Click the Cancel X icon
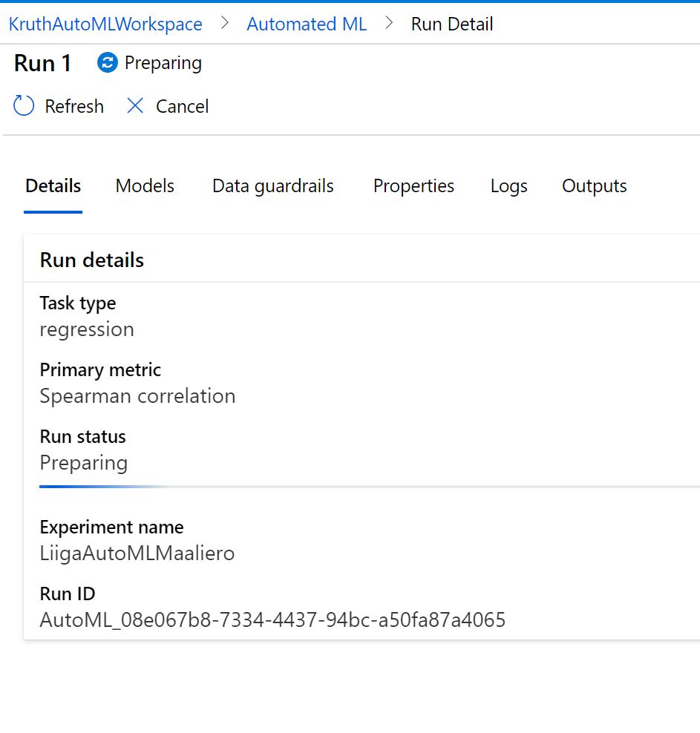The height and width of the screenshot is (733, 700). click(x=135, y=105)
